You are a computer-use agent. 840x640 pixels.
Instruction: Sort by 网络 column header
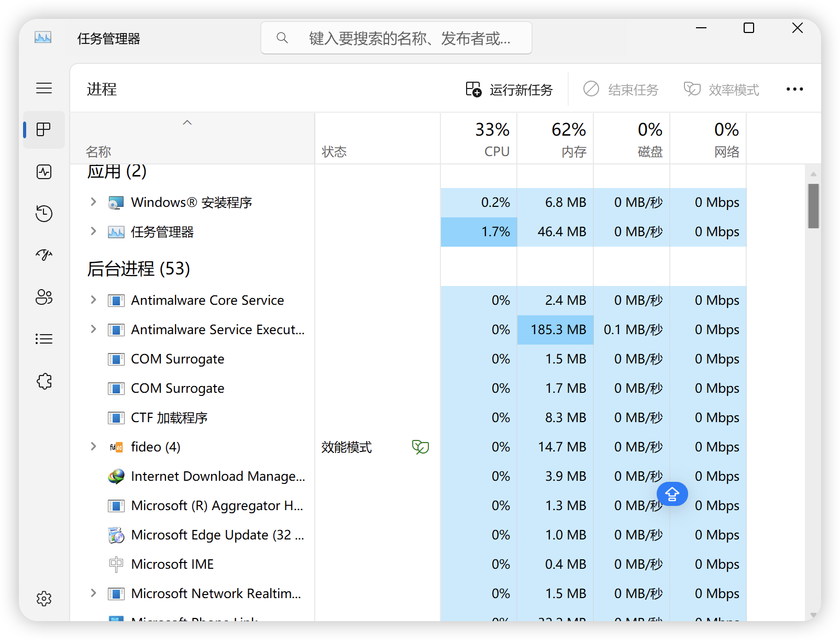[x=708, y=139]
